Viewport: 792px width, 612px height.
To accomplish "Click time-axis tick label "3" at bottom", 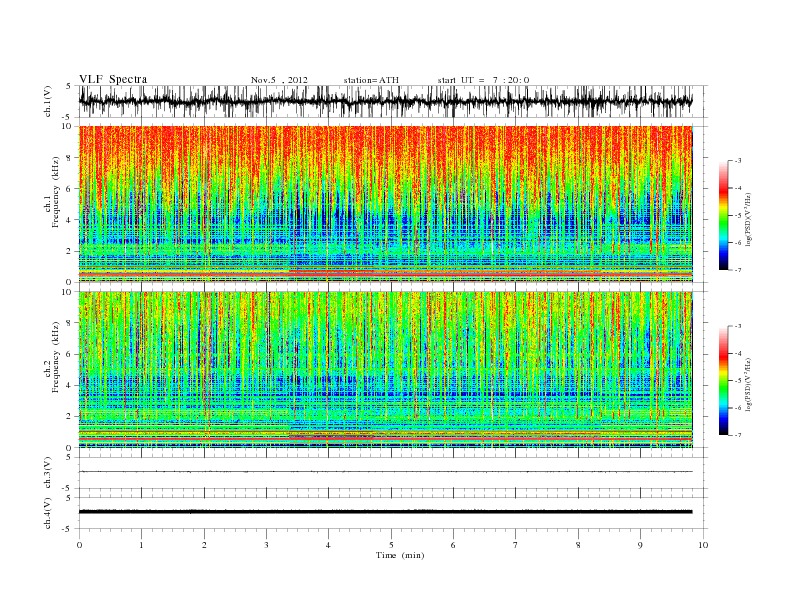I will point(266,545).
